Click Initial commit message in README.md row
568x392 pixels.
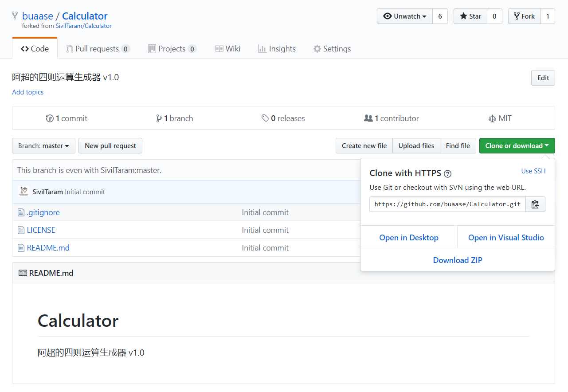click(265, 248)
